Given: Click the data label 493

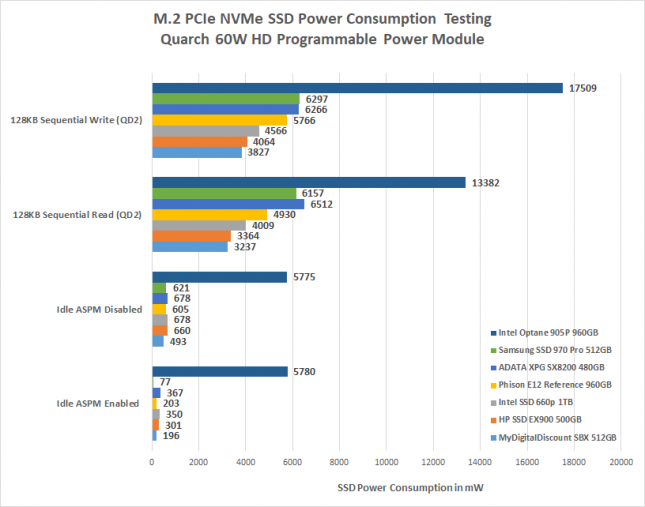Looking at the screenshot, I should (178, 342).
